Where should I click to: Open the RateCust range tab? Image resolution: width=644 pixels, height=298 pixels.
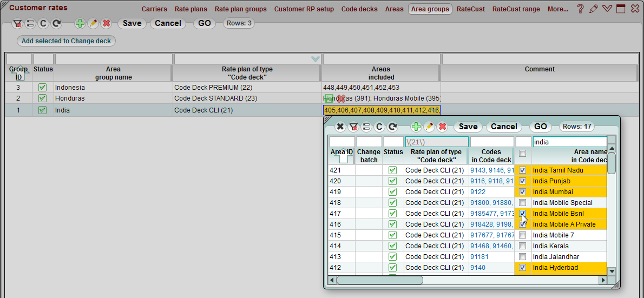click(516, 9)
